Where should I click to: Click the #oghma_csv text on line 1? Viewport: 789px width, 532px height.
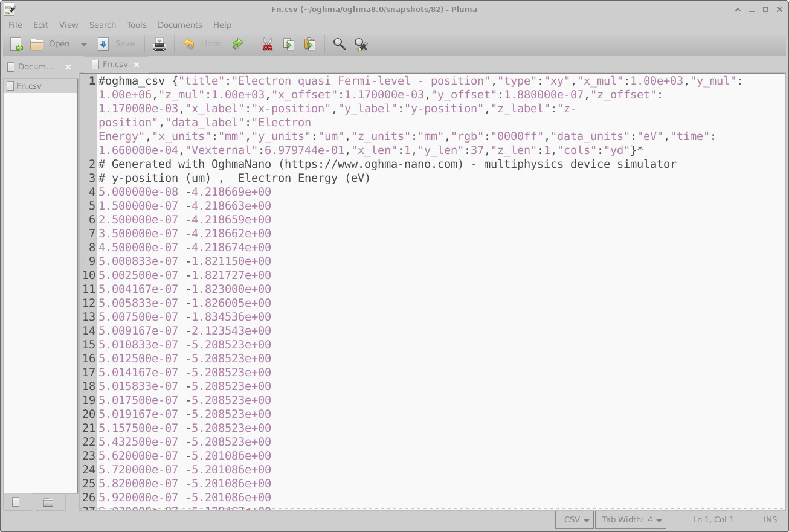pos(132,81)
